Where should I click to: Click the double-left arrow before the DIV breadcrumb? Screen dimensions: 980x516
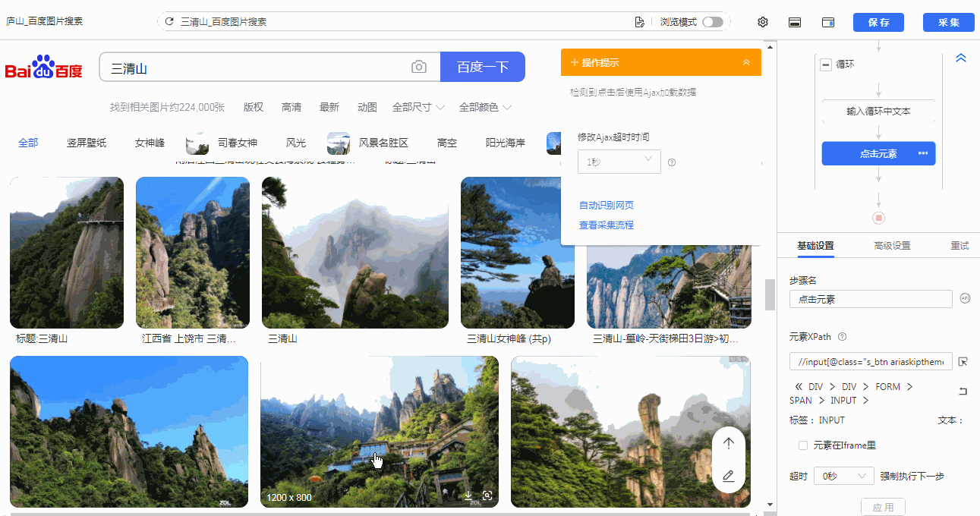click(x=799, y=387)
